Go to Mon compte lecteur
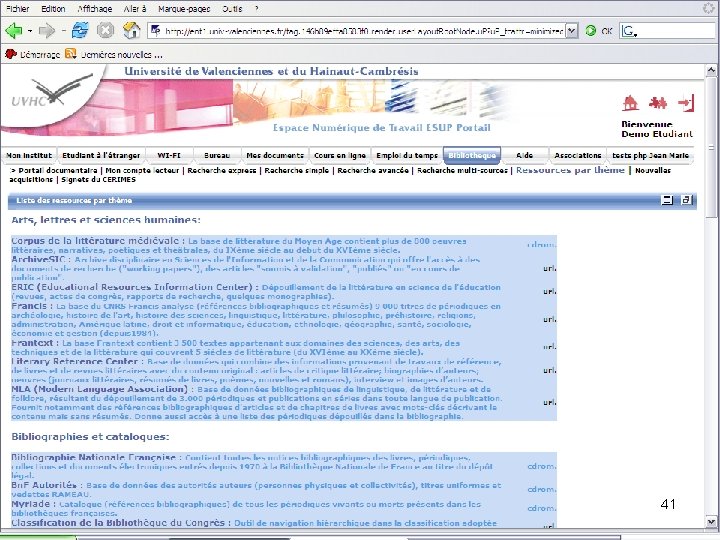The width and height of the screenshot is (720, 540). (142, 170)
